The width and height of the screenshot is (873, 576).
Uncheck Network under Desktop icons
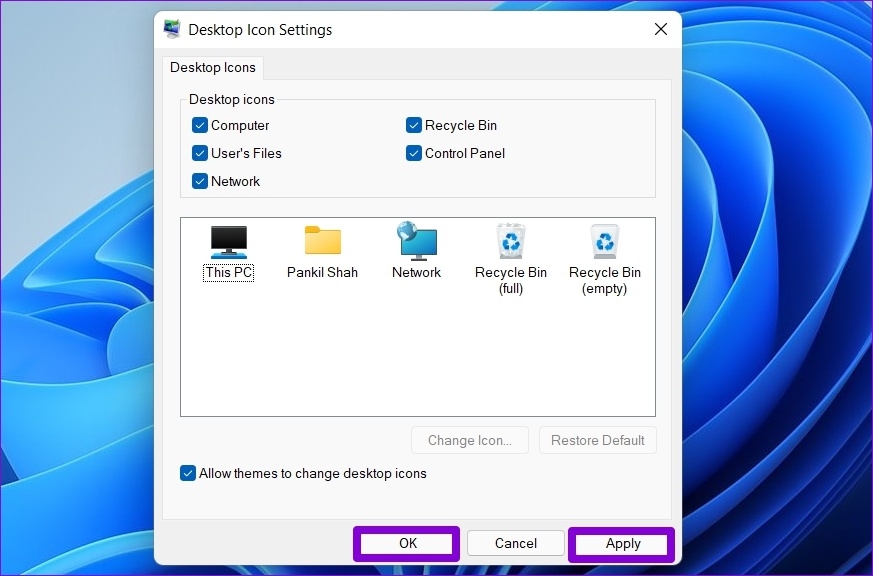point(200,181)
